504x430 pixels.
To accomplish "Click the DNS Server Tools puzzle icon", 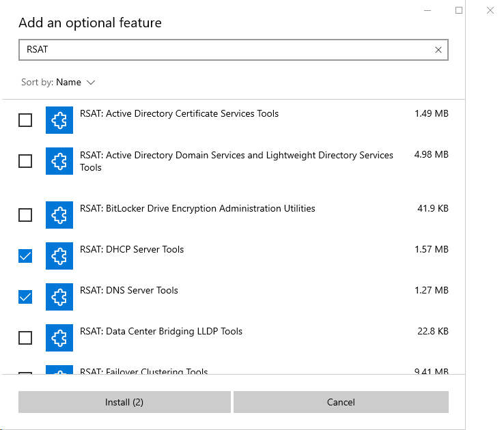I will 59,297.
